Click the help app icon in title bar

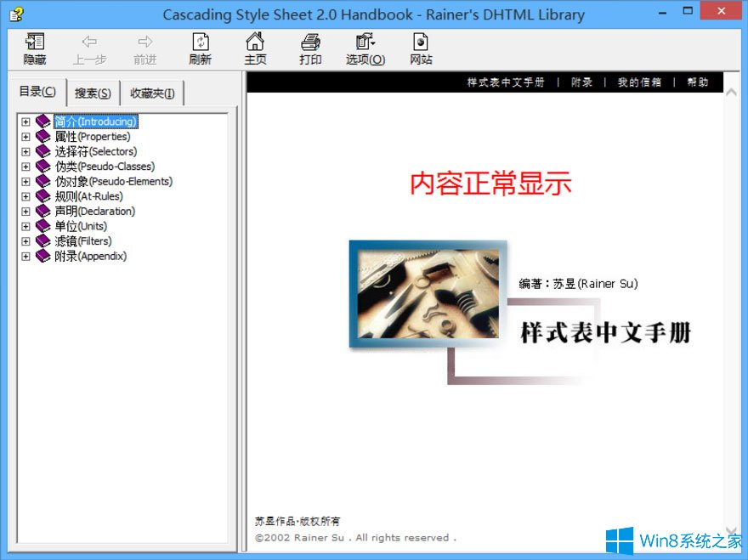[x=16, y=14]
